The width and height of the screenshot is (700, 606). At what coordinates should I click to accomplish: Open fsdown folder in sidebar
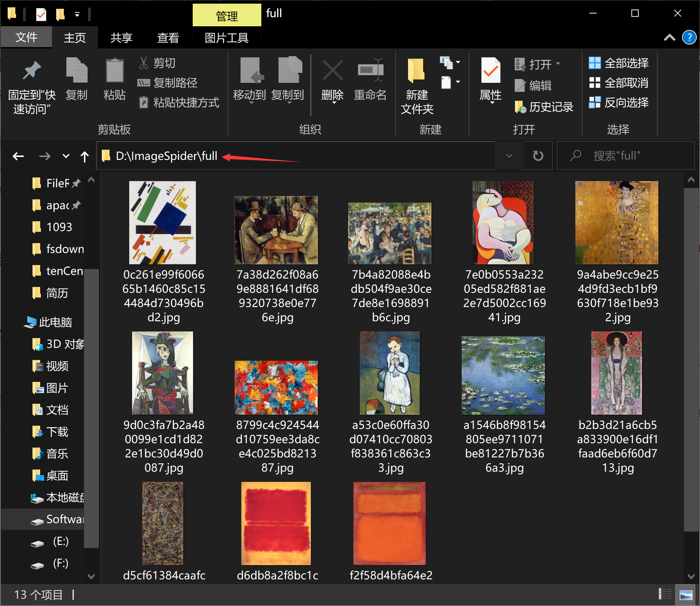point(58,249)
